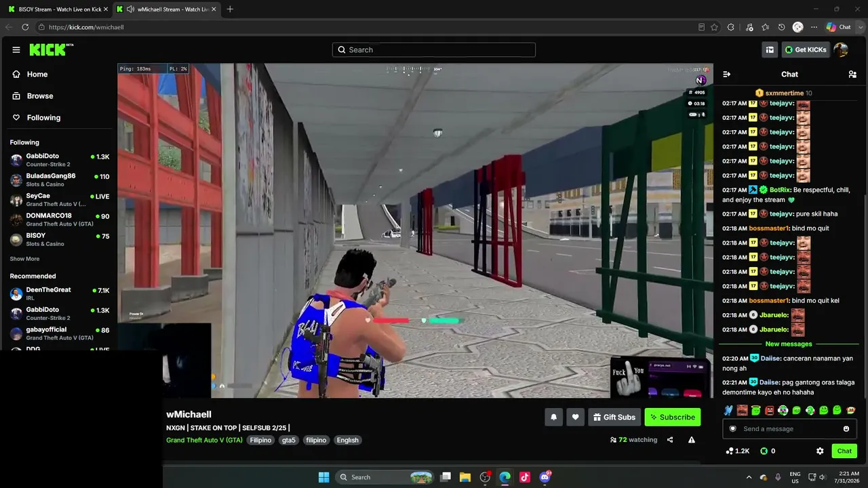
Task: Click the wMichaell stream video player
Action: [x=415, y=230]
